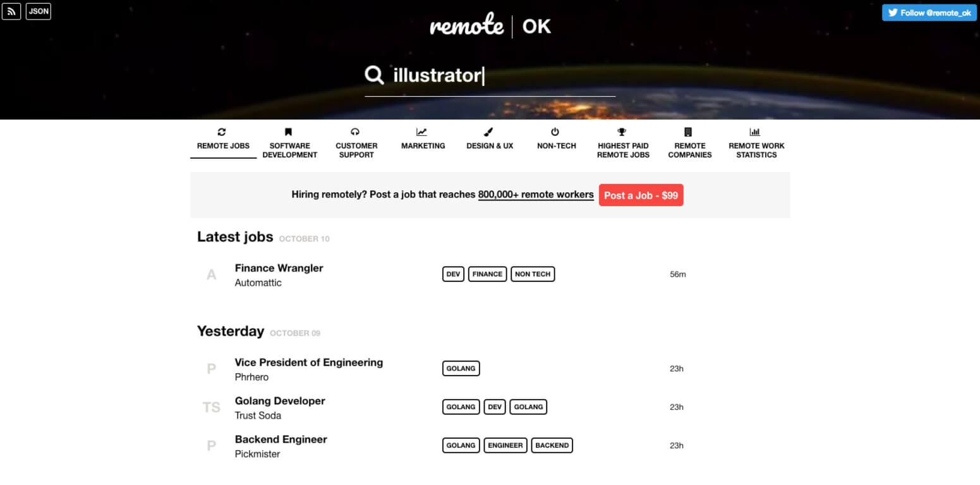This screenshot has width=980, height=485.
Task: Open Highest Paid Remote Jobs trophy icon
Action: click(622, 132)
